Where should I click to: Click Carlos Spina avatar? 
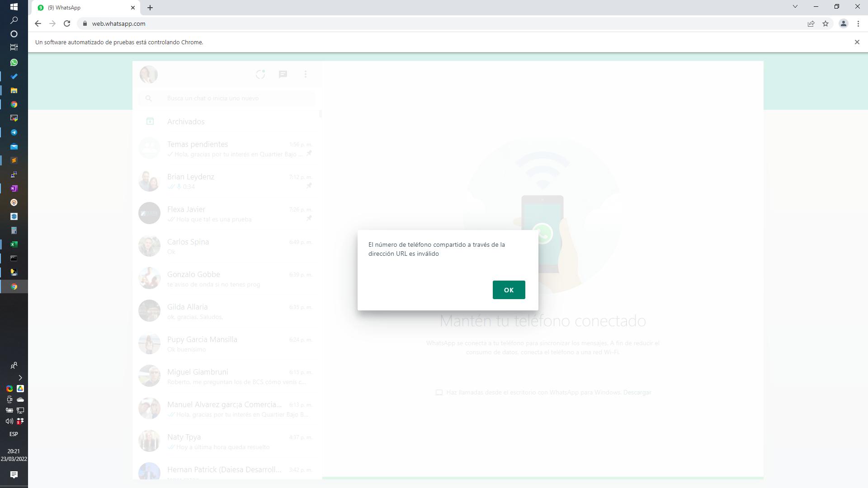click(x=149, y=246)
